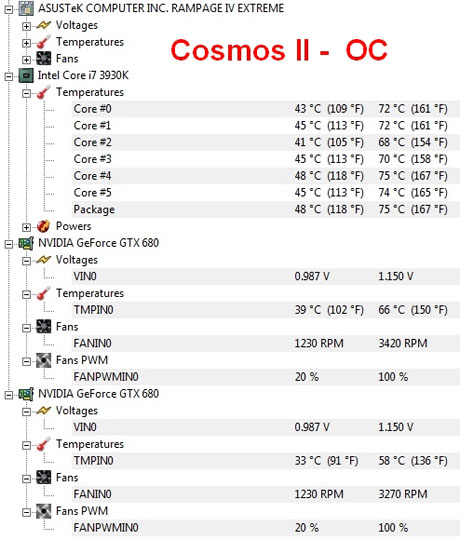
Task: Click the Powers flame icon
Action: coord(43,226)
